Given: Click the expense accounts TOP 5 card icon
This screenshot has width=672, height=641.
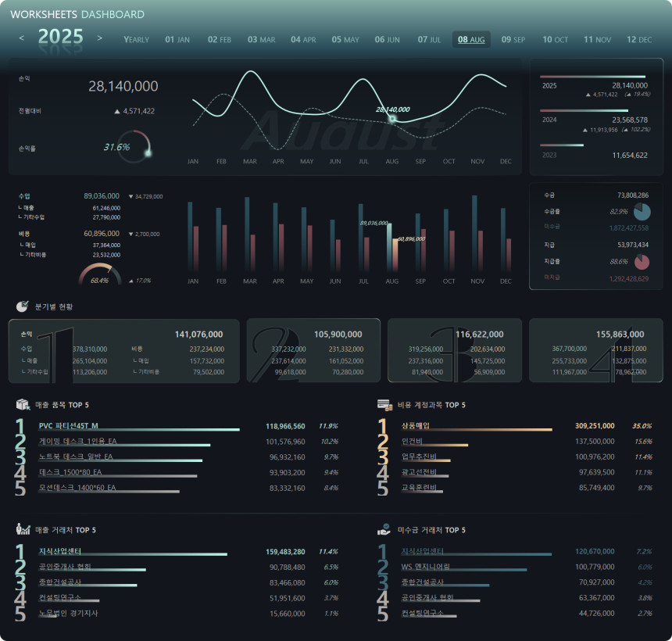Looking at the screenshot, I should coord(384,405).
